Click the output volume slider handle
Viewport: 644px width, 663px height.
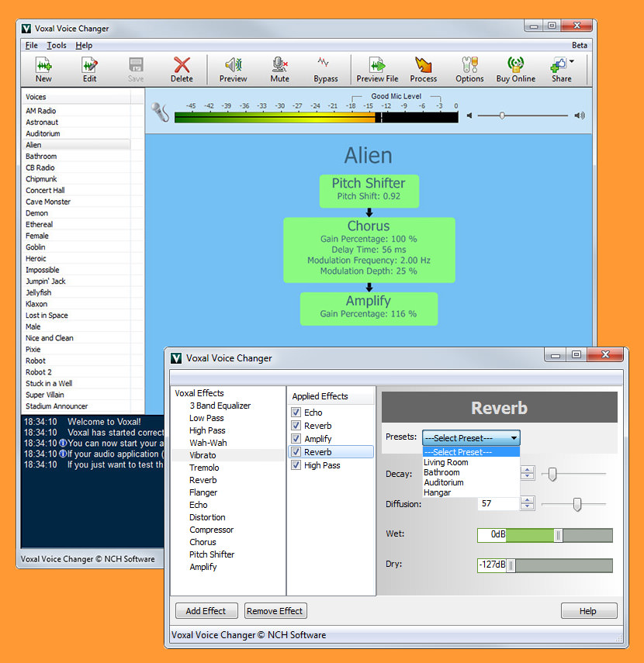(x=502, y=116)
